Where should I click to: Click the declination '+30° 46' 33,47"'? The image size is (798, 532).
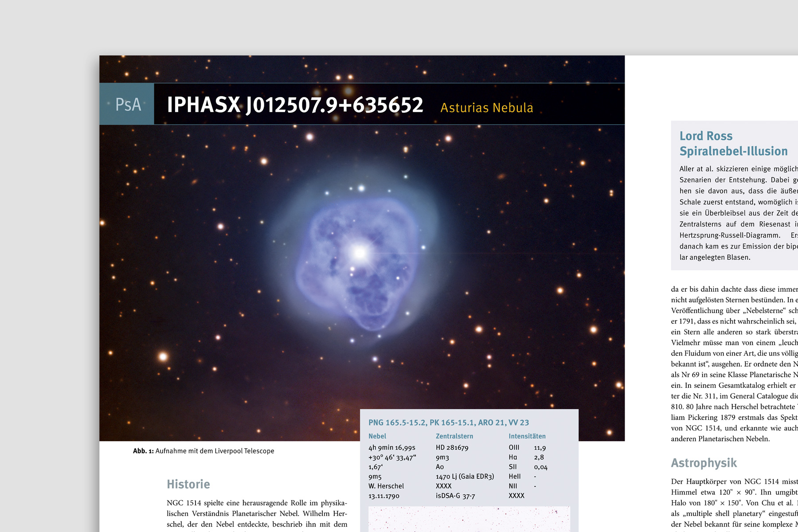pos(392,458)
